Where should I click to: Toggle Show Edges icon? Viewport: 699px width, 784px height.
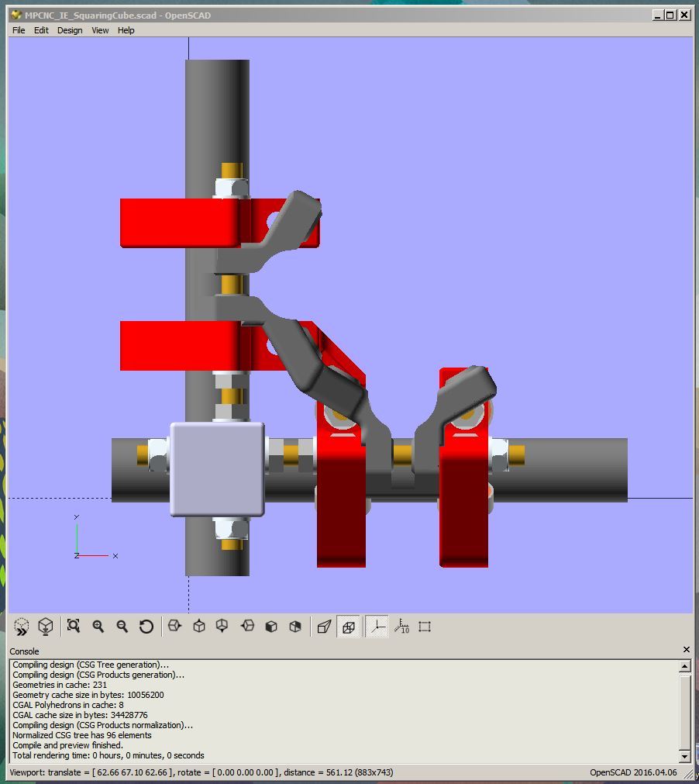click(x=425, y=627)
